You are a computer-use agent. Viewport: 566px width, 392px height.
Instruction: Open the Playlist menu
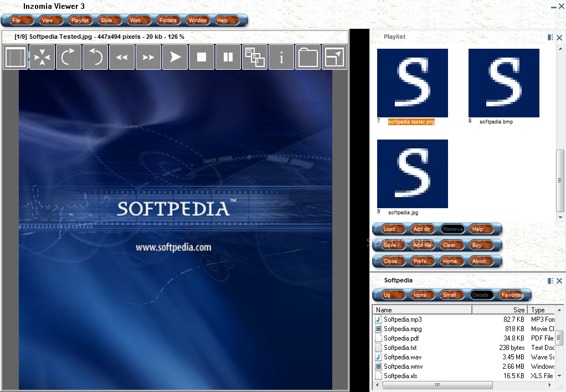pos(80,20)
